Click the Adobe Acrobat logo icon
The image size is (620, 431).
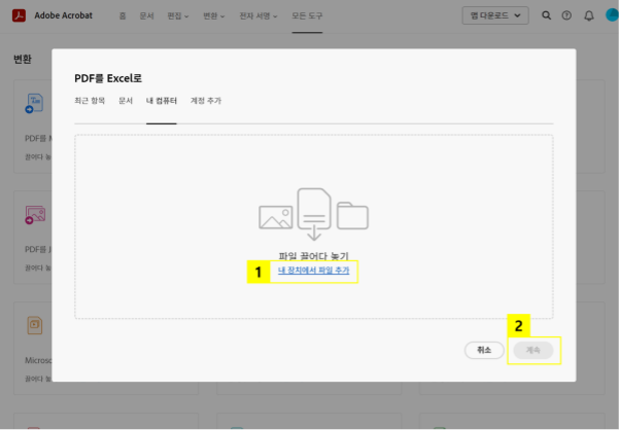19,15
